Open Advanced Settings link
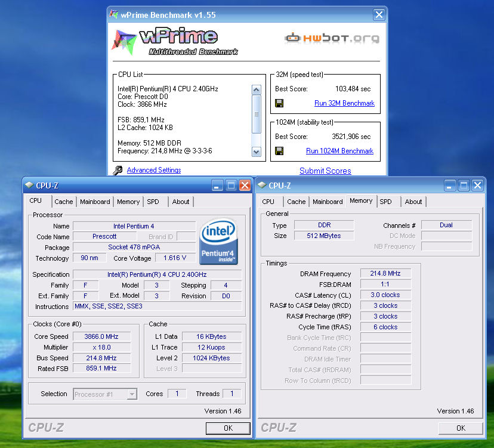The height and width of the screenshot is (448, 494). click(154, 170)
